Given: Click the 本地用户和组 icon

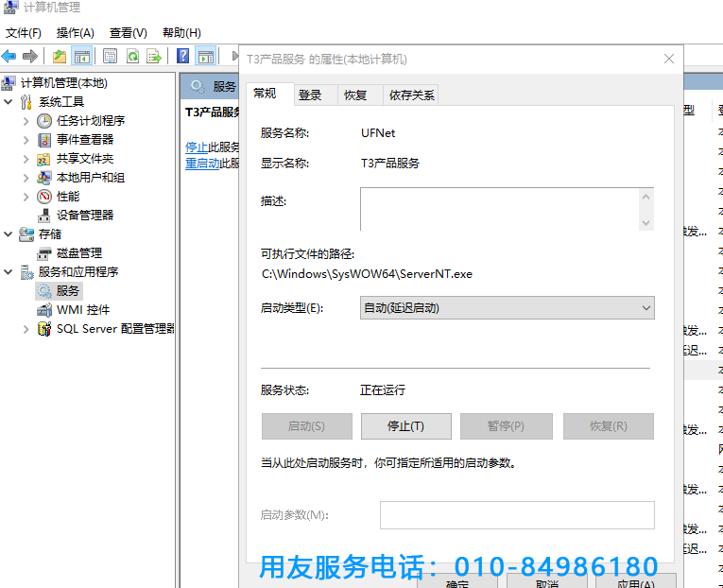Looking at the screenshot, I should tap(44, 178).
